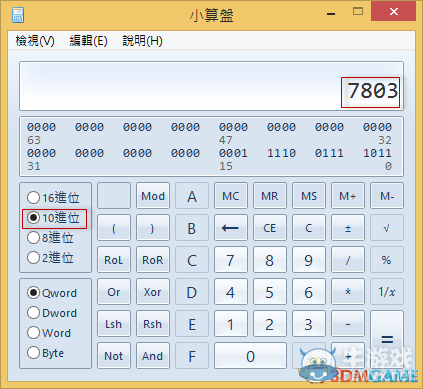423x389 pixels.
Task: Click hex digit E button
Action: coord(192,324)
